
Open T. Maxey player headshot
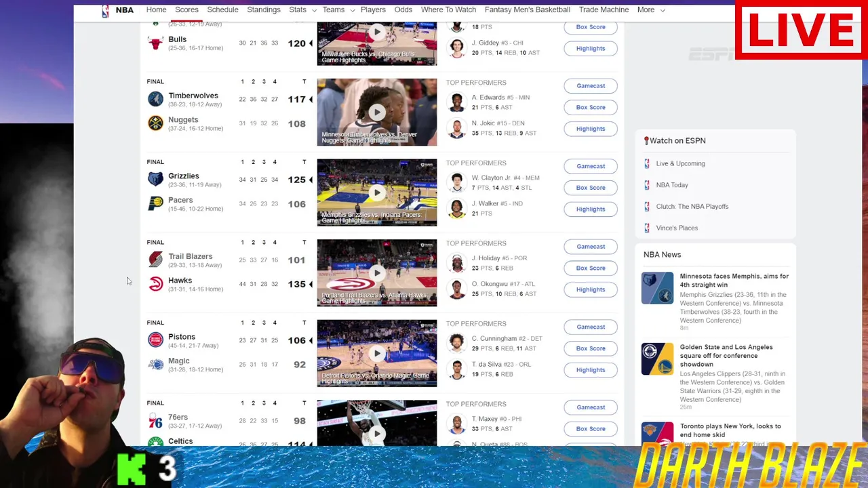[x=457, y=424]
